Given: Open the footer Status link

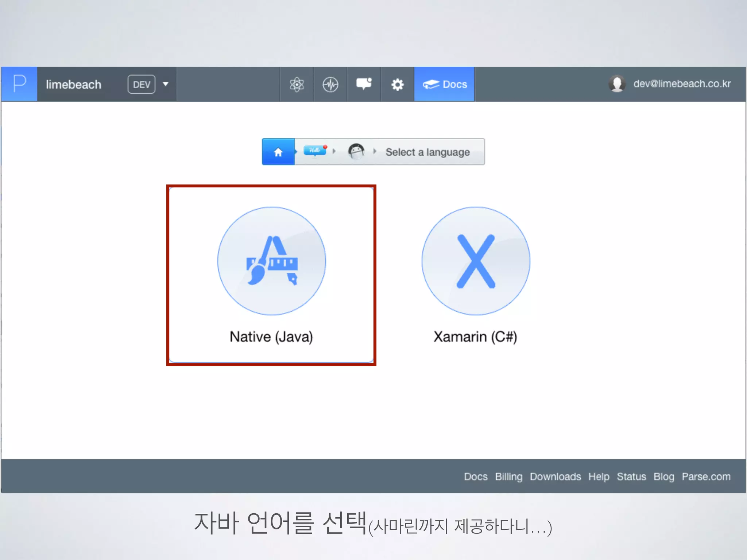Looking at the screenshot, I should pyautogui.click(x=631, y=477).
